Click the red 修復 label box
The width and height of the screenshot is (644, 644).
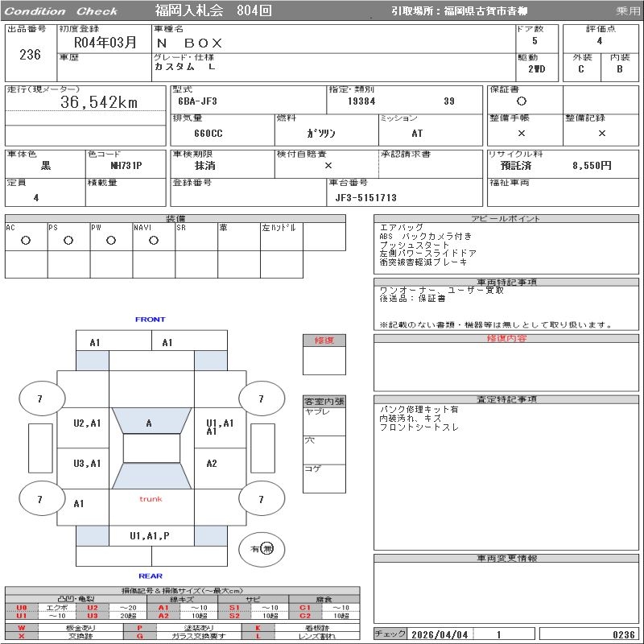(x=324, y=341)
